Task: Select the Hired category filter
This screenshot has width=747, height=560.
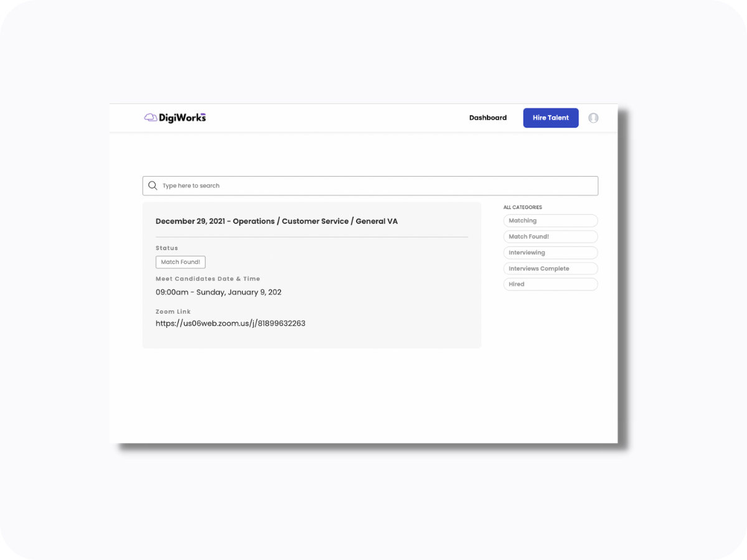Action: coord(550,284)
